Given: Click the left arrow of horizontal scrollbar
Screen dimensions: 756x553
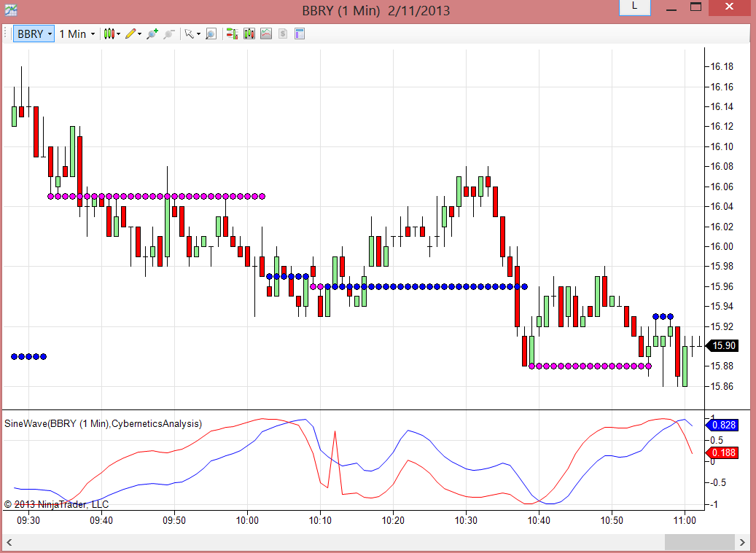Looking at the screenshot, I should [9, 542].
